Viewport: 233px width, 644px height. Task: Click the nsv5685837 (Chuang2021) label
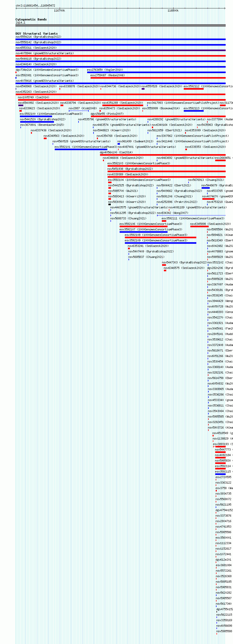pos(146,257)
